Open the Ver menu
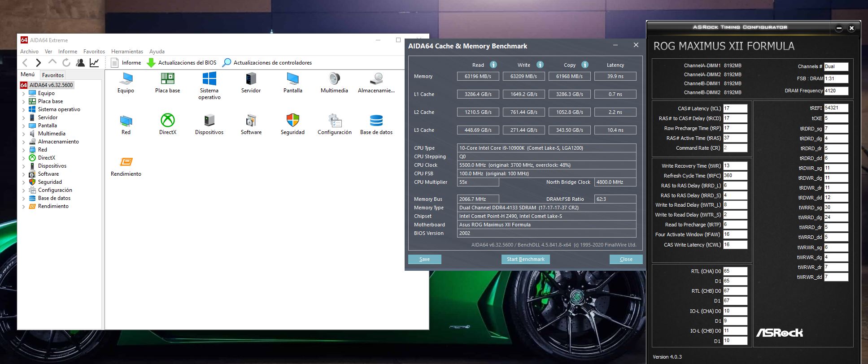The height and width of the screenshot is (364, 868). (48, 52)
